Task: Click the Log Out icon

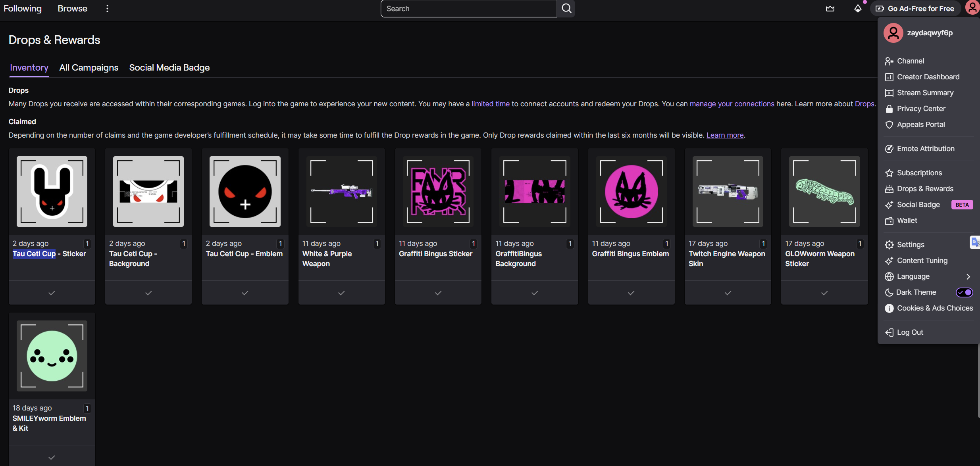Action: point(889,332)
